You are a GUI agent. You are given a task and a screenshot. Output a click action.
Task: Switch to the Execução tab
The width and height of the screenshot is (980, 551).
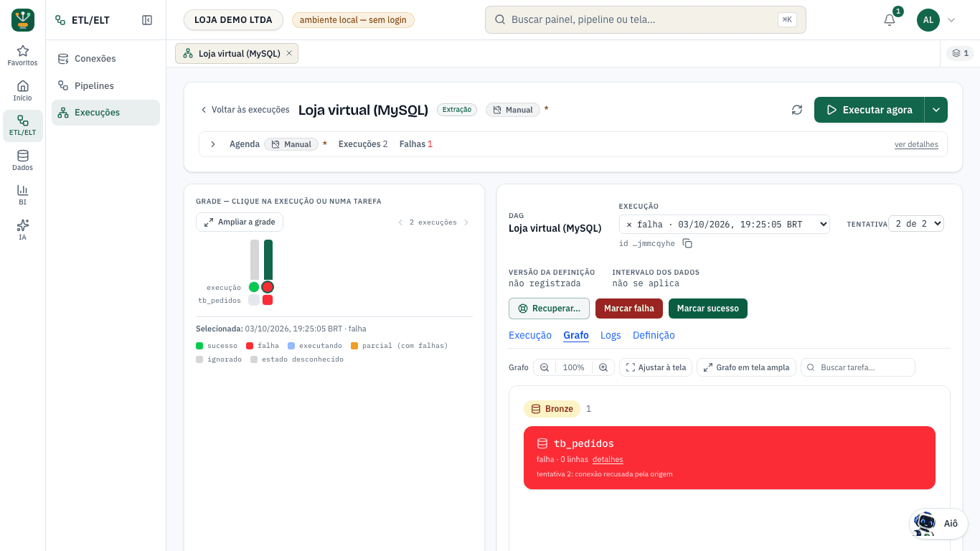coord(530,335)
